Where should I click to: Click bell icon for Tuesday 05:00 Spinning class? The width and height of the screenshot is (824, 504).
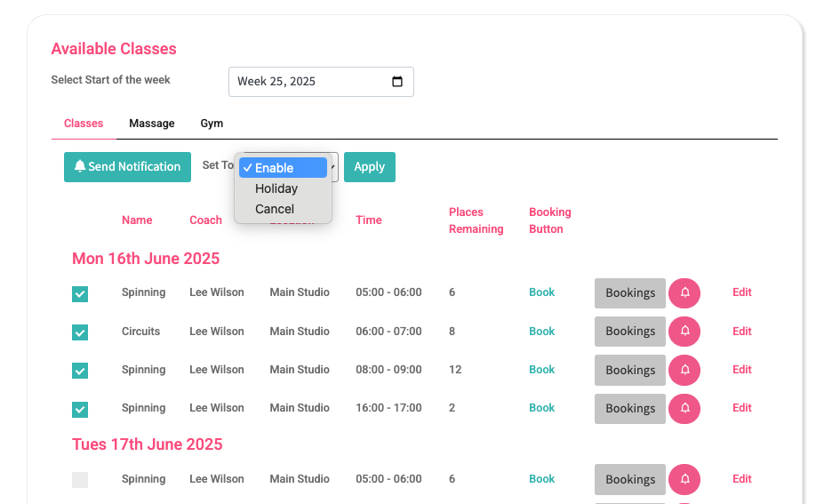pyautogui.click(x=684, y=479)
